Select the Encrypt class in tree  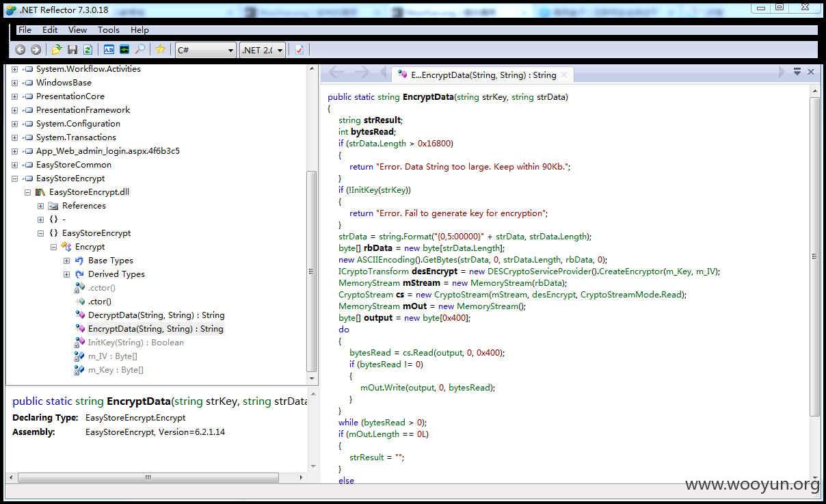tap(90, 247)
